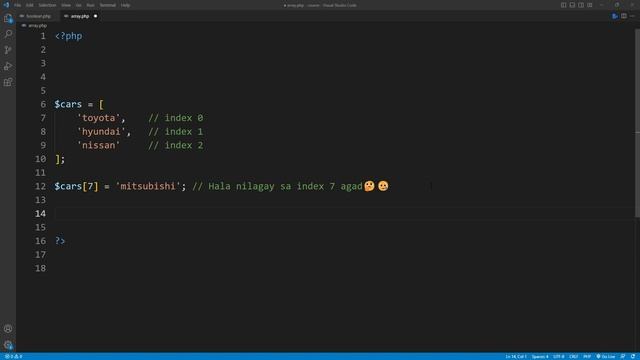Open the Help menu

(125, 5)
